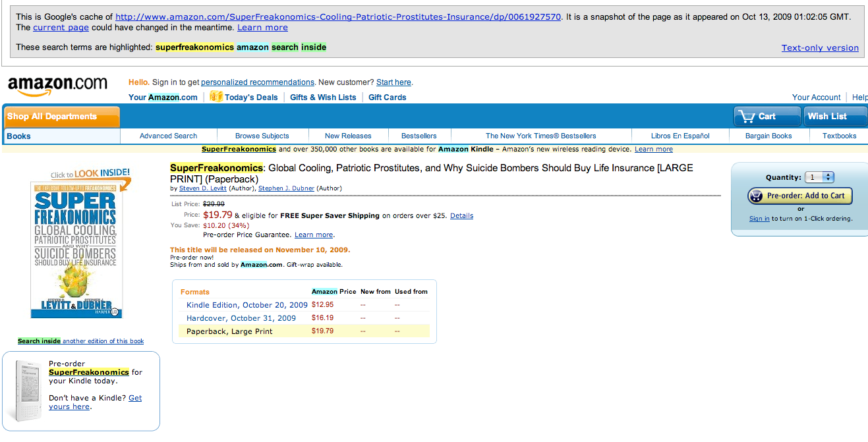868x442 pixels.
Task: Open the Quantity dropdown
Action: pyautogui.click(x=821, y=177)
